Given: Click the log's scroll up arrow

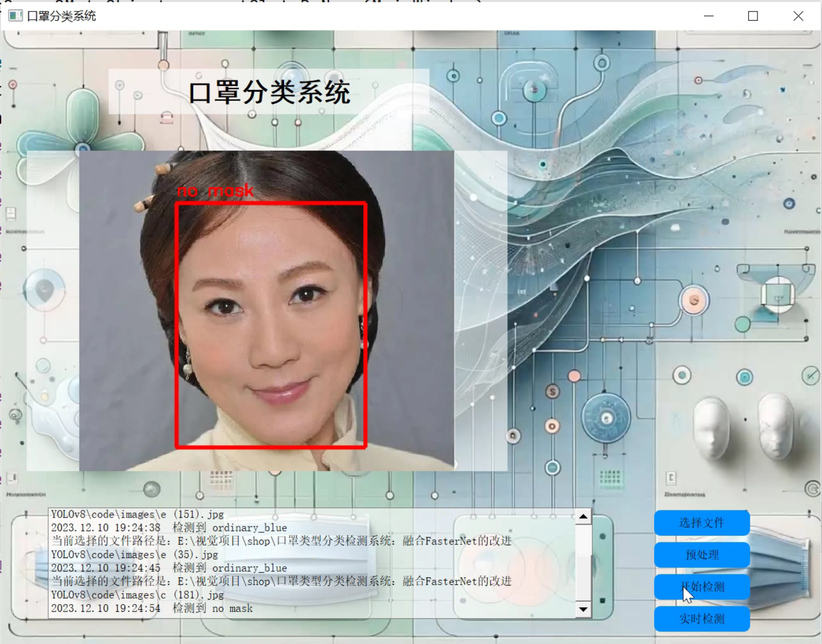Looking at the screenshot, I should point(583,517).
